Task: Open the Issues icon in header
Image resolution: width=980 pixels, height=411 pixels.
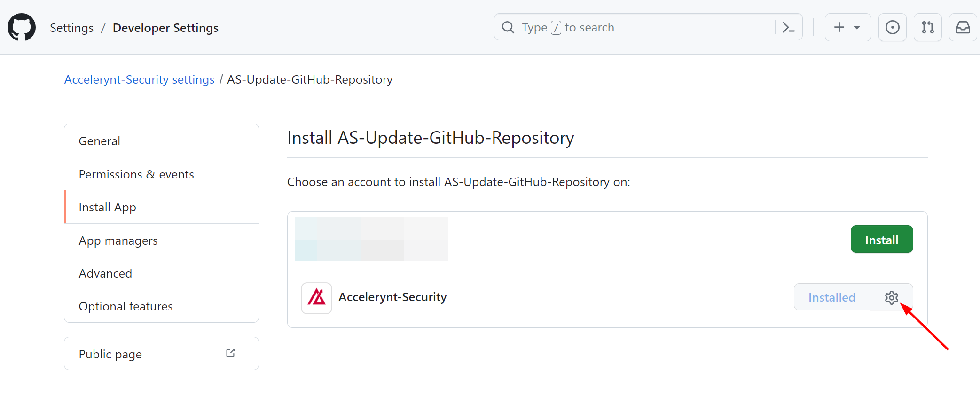Action: coord(892,27)
